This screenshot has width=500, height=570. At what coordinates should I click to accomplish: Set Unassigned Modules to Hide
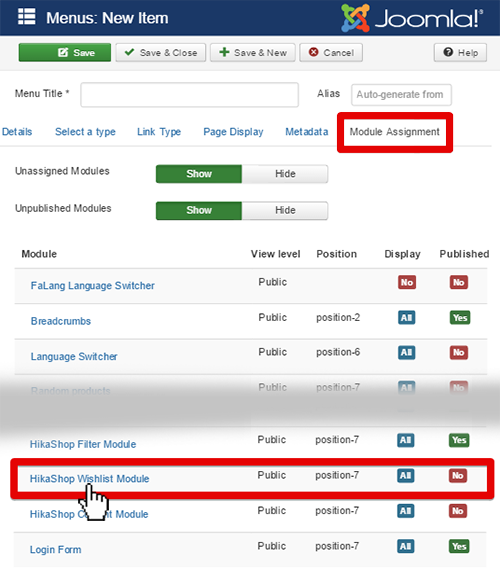285,174
